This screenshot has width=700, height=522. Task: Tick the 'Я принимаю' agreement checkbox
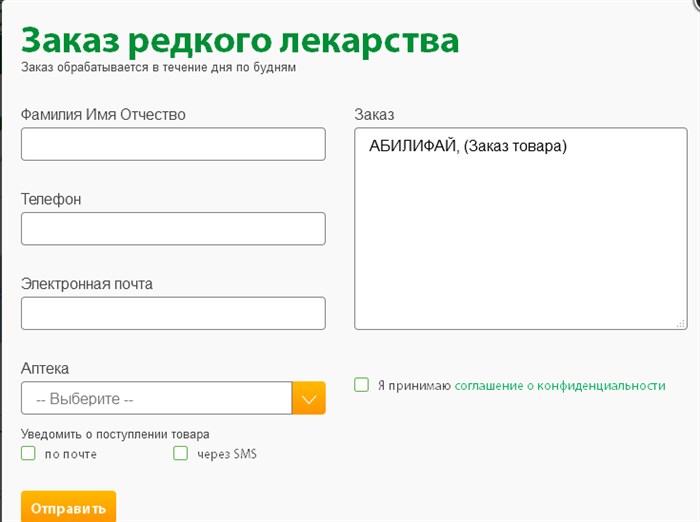pyautogui.click(x=362, y=385)
